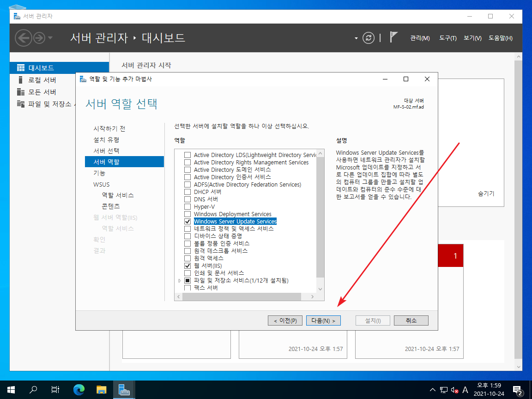
Task: Click the 대시보드 sidebar icon
Action: 21,68
